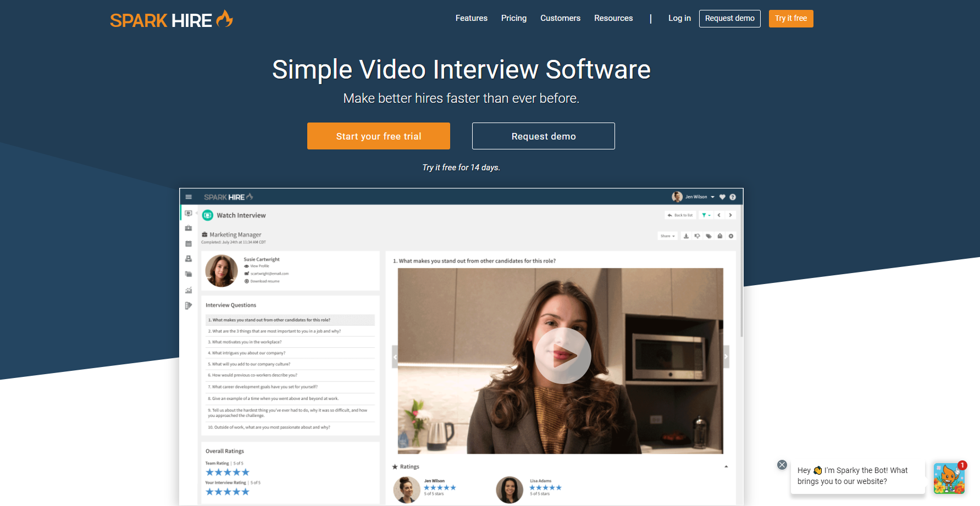
Task: Click Jen Wilson's avatar in the app header
Action: 677,197
